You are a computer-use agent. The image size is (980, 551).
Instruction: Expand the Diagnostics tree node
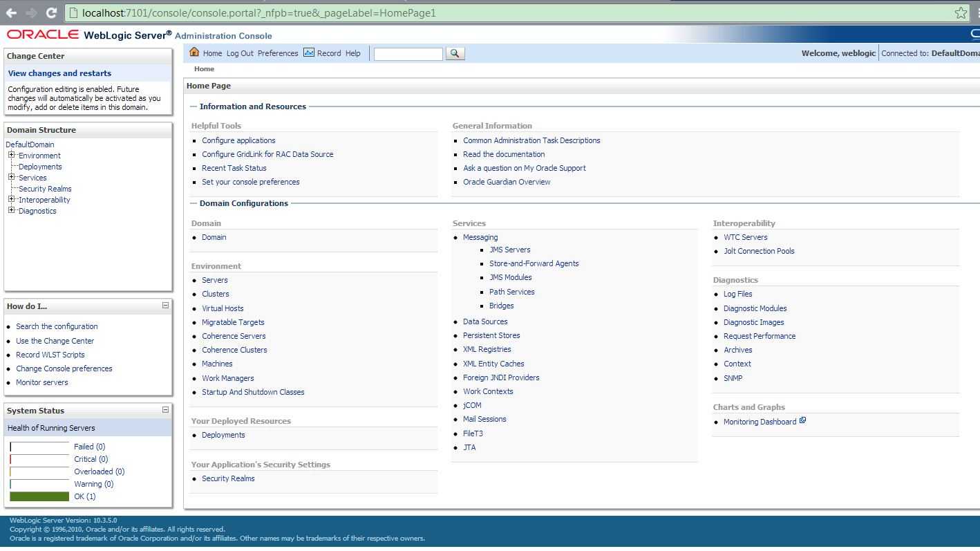pos(12,210)
